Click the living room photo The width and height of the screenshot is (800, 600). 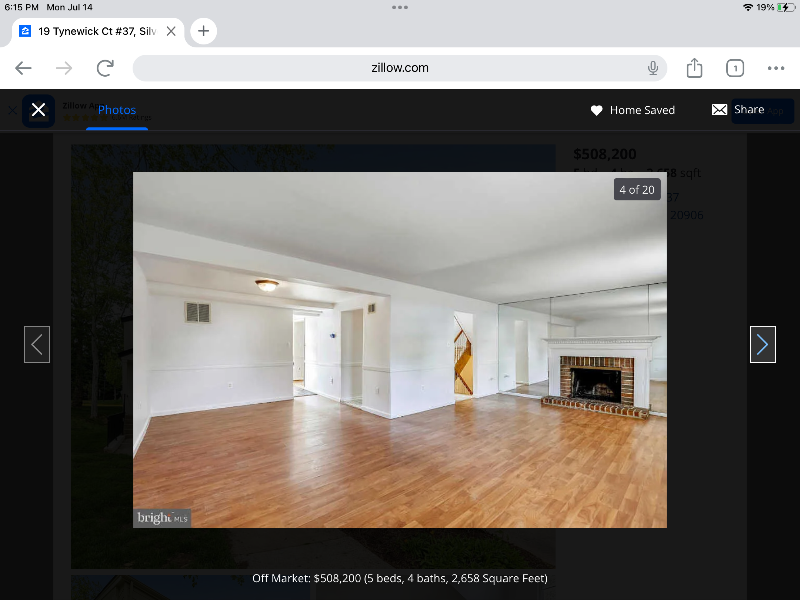pyautogui.click(x=400, y=350)
